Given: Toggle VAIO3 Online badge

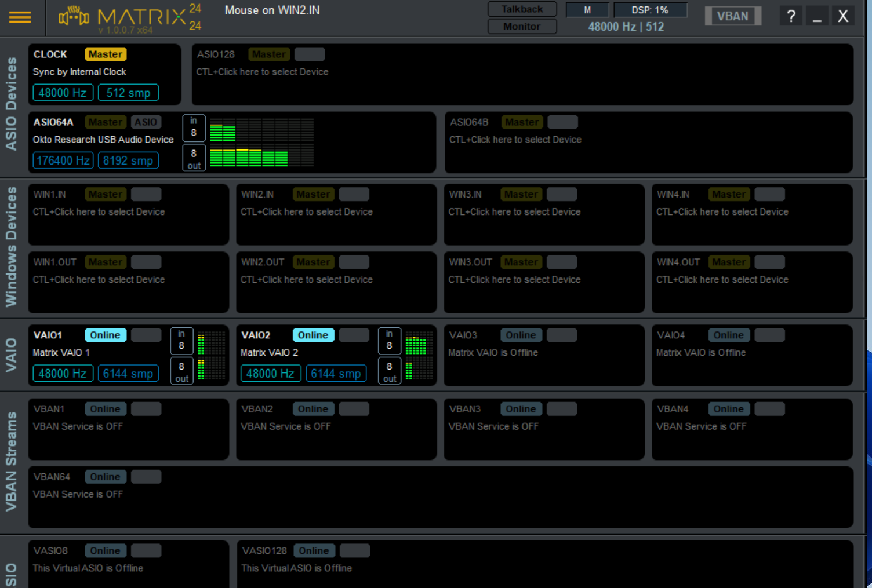Looking at the screenshot, I should (x=521, y=335).
